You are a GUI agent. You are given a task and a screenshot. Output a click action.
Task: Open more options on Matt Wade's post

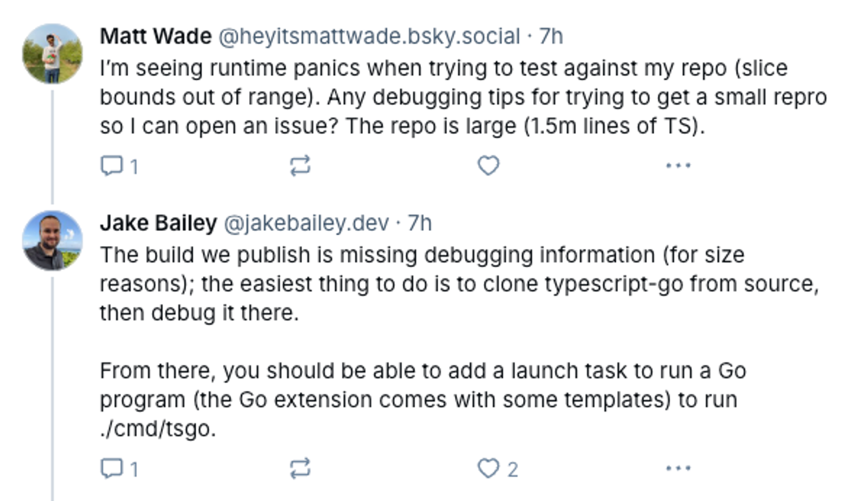click(x=678, y=165)
